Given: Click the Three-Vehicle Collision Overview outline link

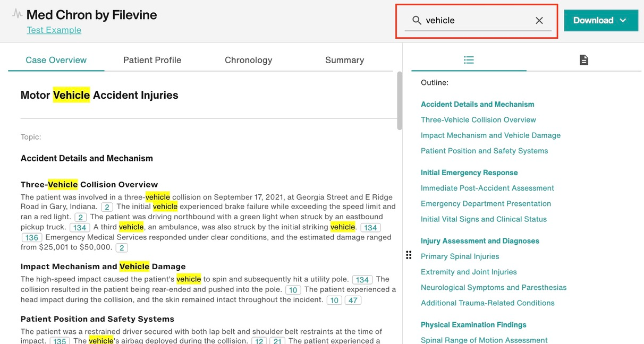Looking at the screenshot, I should 478,119.
